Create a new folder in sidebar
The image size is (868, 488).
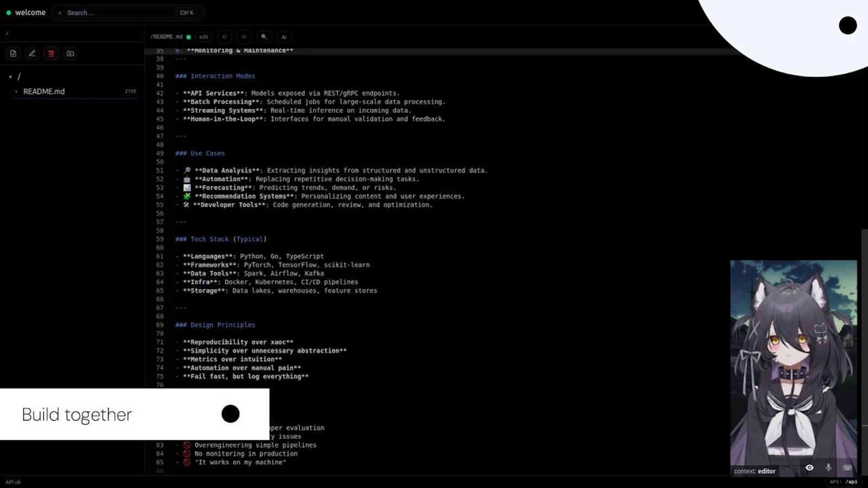(71, 54)
